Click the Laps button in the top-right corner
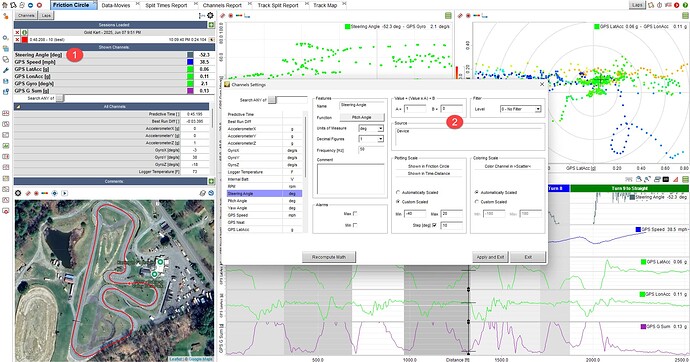This screenshot has width=690, height=362. [637, 5]
